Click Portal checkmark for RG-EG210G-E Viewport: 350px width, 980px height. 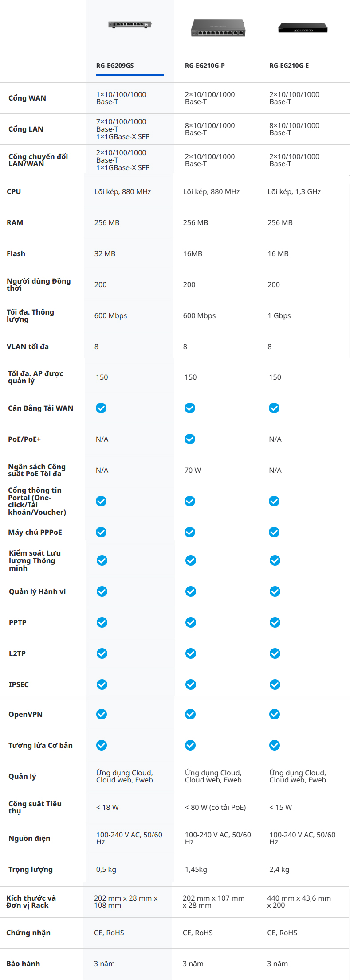pyautogui.click(x=274, y=501)
